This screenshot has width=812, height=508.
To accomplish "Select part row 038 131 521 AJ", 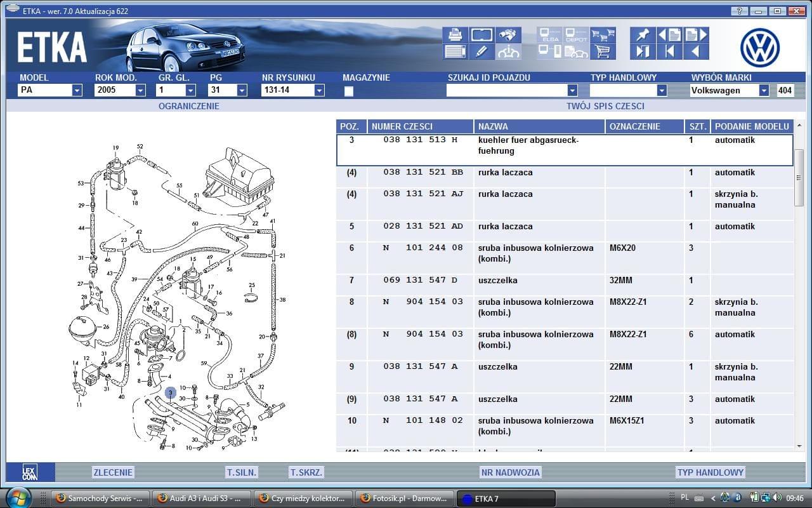I will coord(565,204).
